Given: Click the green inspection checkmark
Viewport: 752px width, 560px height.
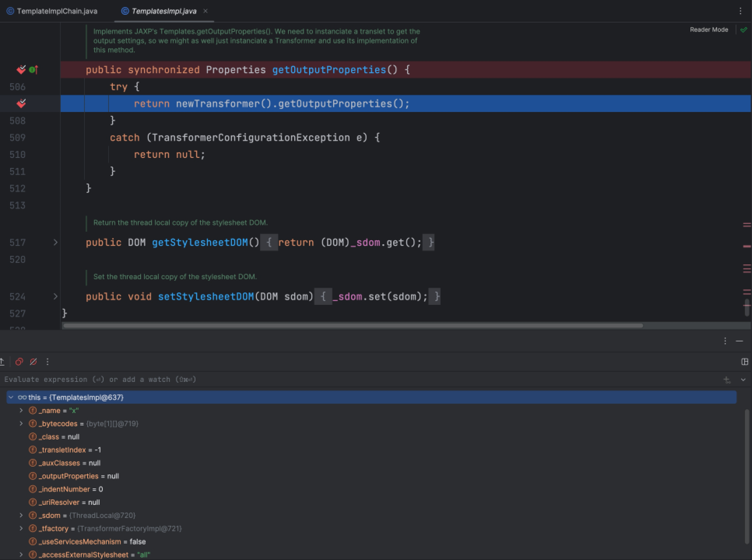Looking at the screenshot, I should 744,30.
